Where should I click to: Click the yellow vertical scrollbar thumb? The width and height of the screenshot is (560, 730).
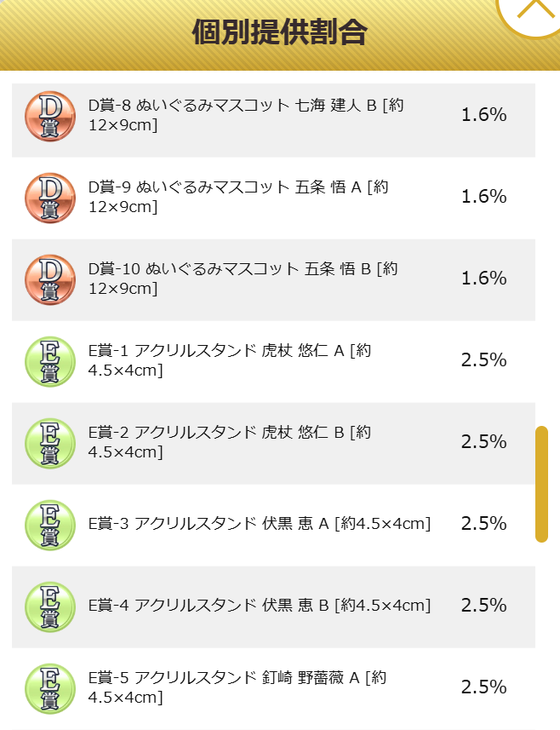point(542,484)
